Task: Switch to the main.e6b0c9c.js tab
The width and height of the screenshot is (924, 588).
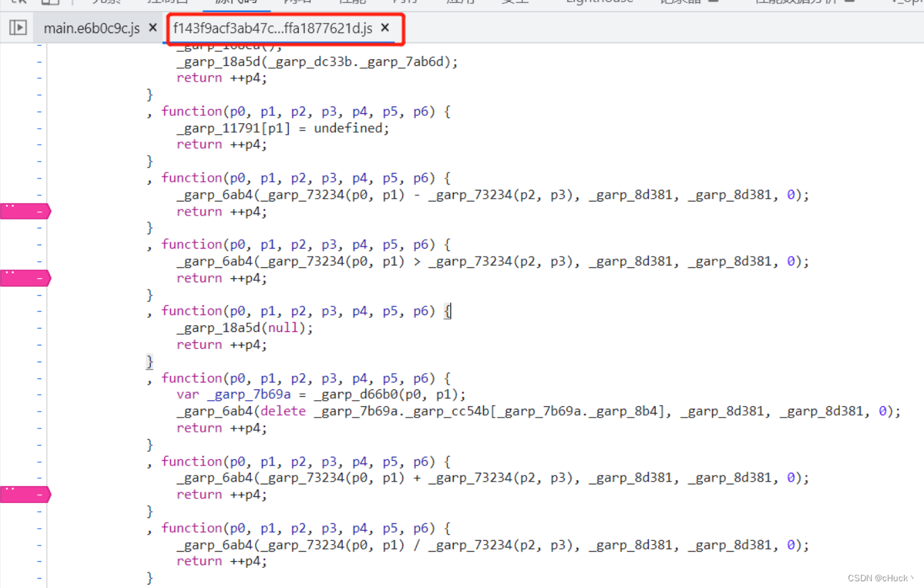Action: (92, 28)
